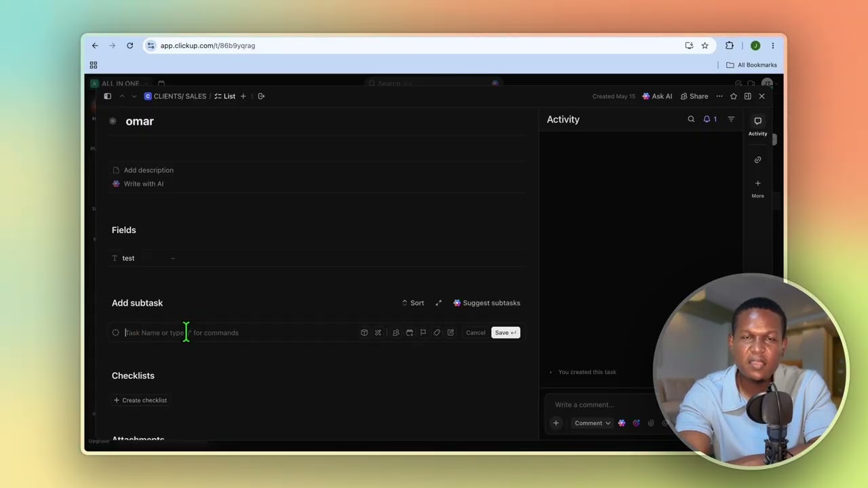This screenshot has height=488, width=868.
Task: Open notifications bell in Activity
Action: [x=710, y=119]
